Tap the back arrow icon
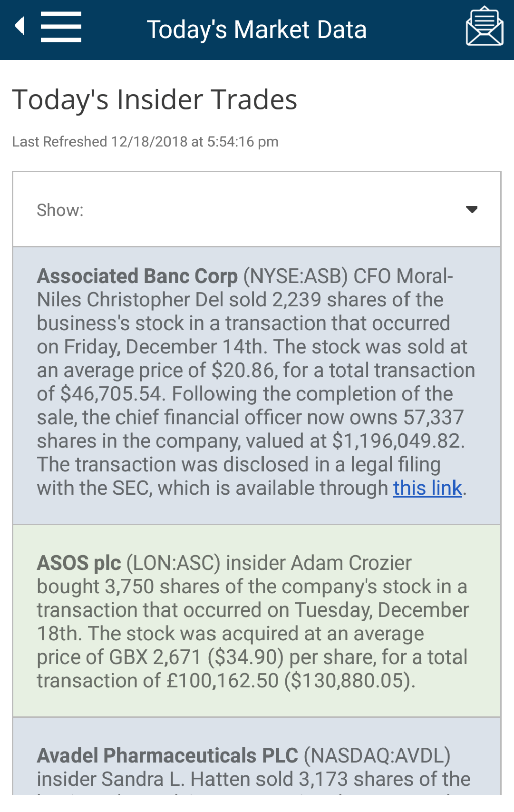This screenshot has height=812, width=514. coord(19,26)
